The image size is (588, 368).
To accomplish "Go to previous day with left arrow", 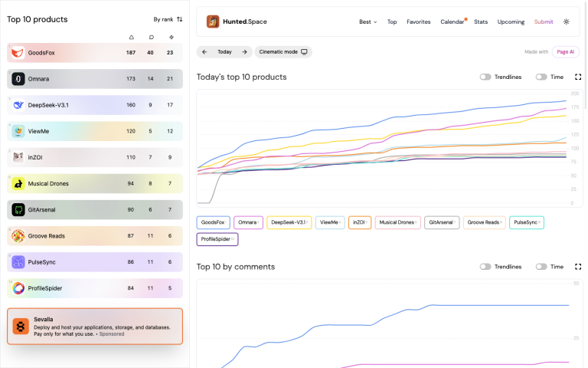I will [204, 52].
